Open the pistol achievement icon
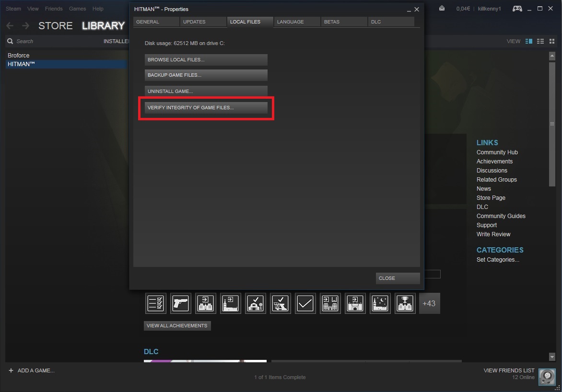 (x=181, y=303)
